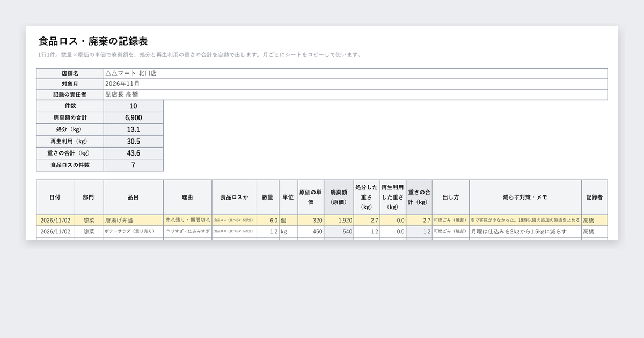The image size is (644, 338).
Task: Click the total waste amount 6,900
Action: (133, 118)
